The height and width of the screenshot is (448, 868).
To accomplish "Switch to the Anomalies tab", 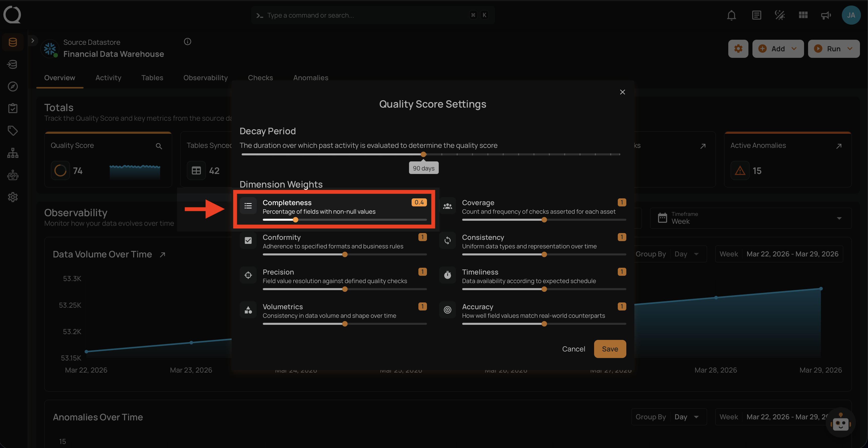I will [x=310, y=78].
